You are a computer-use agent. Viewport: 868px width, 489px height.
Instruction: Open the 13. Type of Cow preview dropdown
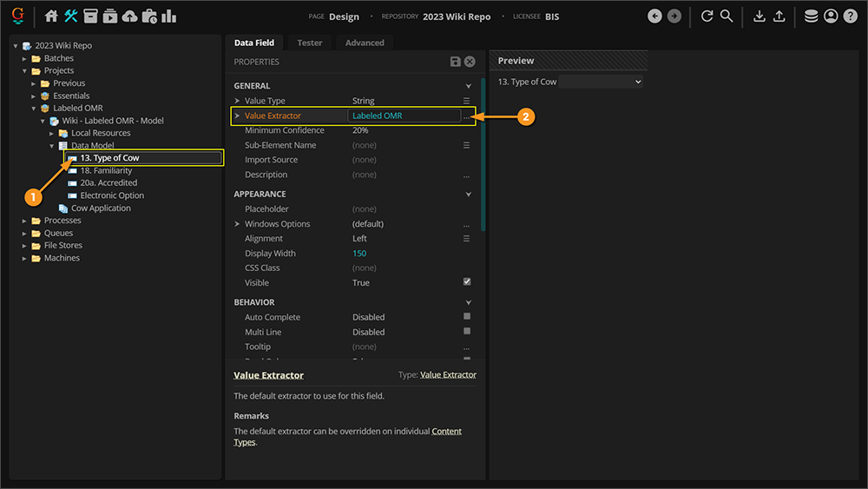pyautogui.click(x=601, y=82)
